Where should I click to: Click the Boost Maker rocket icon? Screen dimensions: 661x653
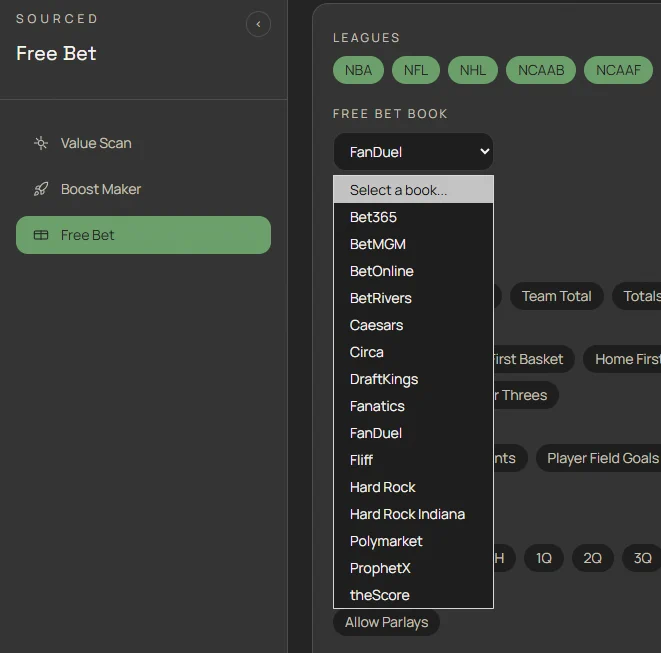41,189
